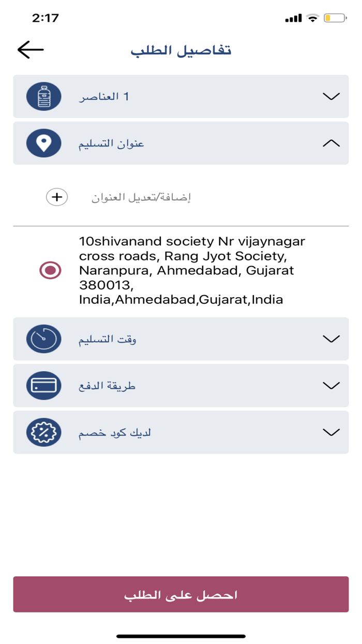
Task: Tap the plus icon to add address
Action: (x=57, y=197)
